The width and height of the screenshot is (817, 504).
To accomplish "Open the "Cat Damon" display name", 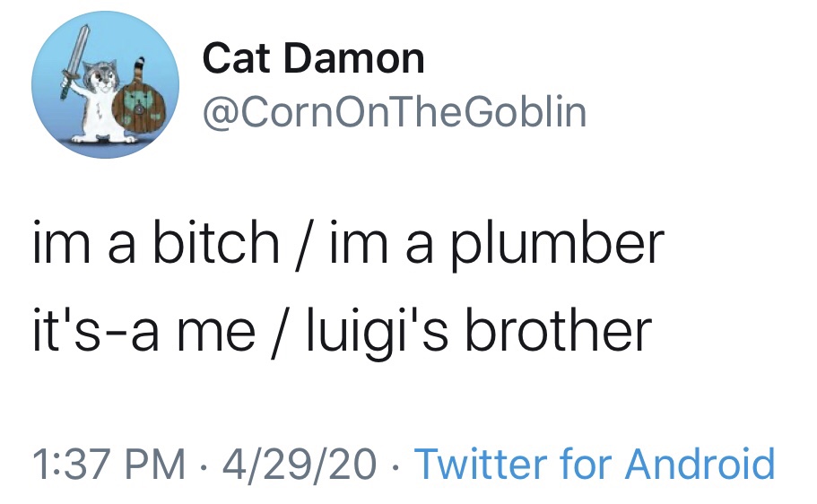I will [313, 59].
